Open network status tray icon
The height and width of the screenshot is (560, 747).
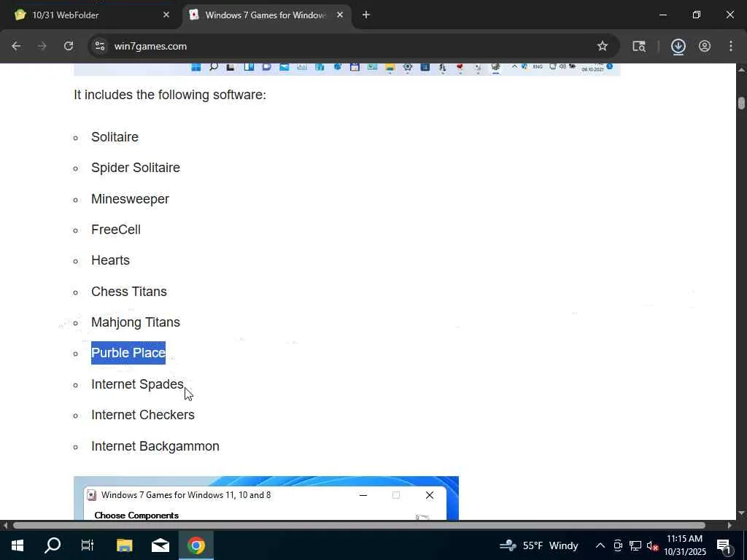pos(635,545)
